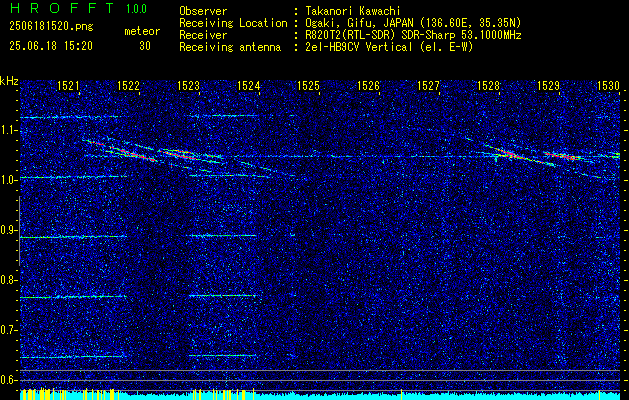Click the meteor count 30

pyautogui.click(x=145, y=46)
